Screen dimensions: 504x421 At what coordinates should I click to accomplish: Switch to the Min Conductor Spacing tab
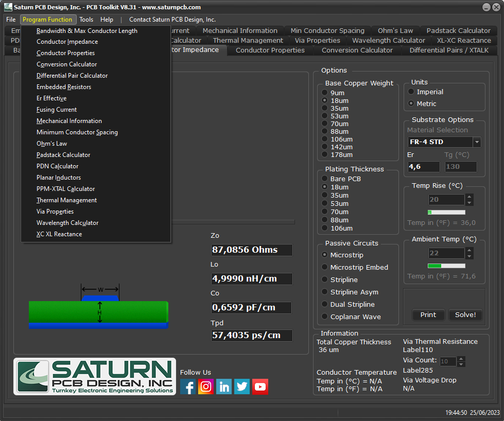pyautogui.click(x=327, y=30)
